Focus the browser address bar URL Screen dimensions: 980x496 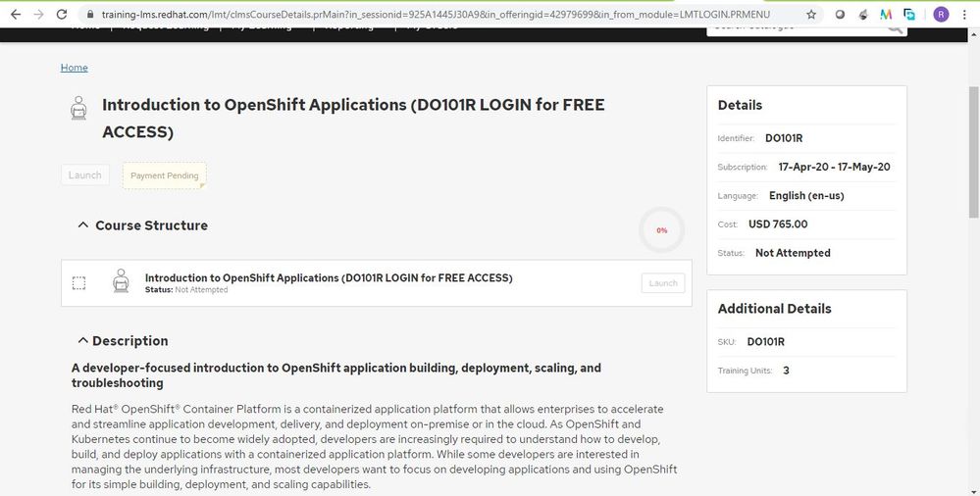tap(441, 15)
